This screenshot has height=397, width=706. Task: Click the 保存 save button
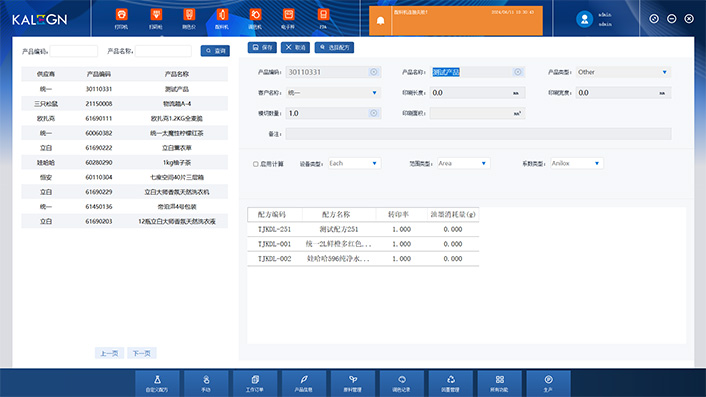(262, 47)
